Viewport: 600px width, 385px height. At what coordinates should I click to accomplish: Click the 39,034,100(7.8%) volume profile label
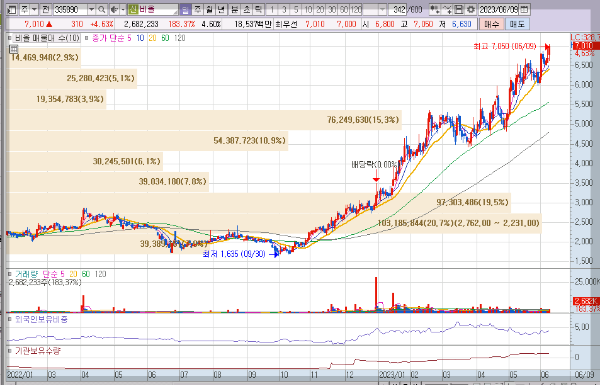173,181
